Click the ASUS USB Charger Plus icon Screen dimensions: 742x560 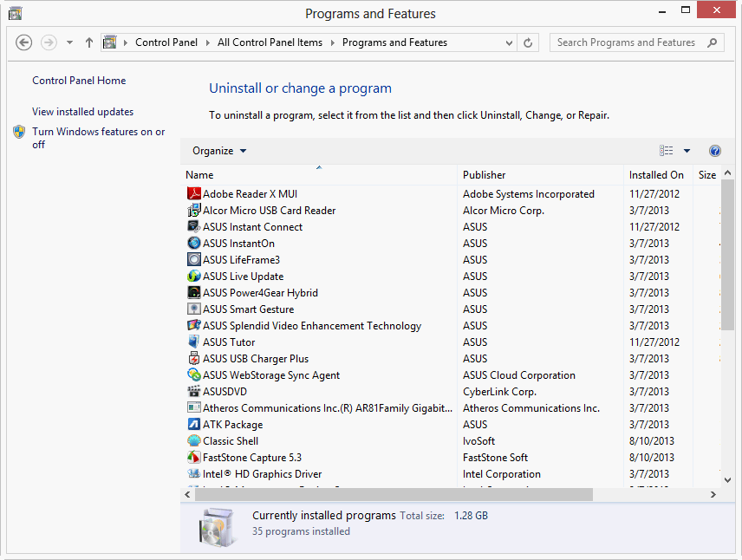tap(194, 358)
